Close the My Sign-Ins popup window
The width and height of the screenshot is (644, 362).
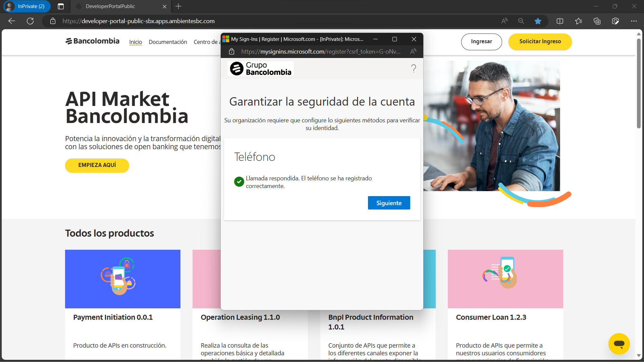414,39
